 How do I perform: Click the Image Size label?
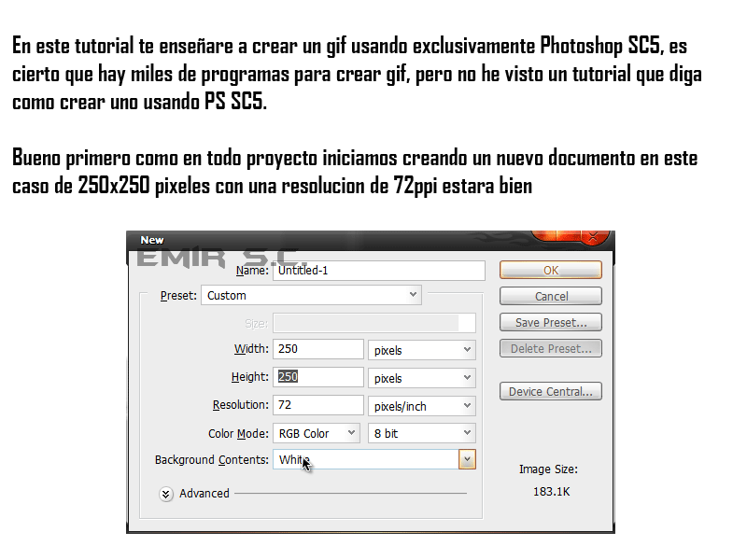548,469
